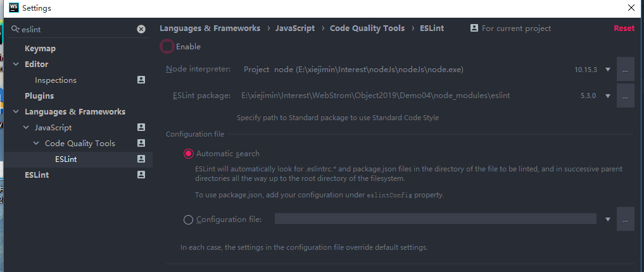The width and height of the screenshot is (644, 272).
Task: Select Automatic search radio option
Action: (188, 154)
